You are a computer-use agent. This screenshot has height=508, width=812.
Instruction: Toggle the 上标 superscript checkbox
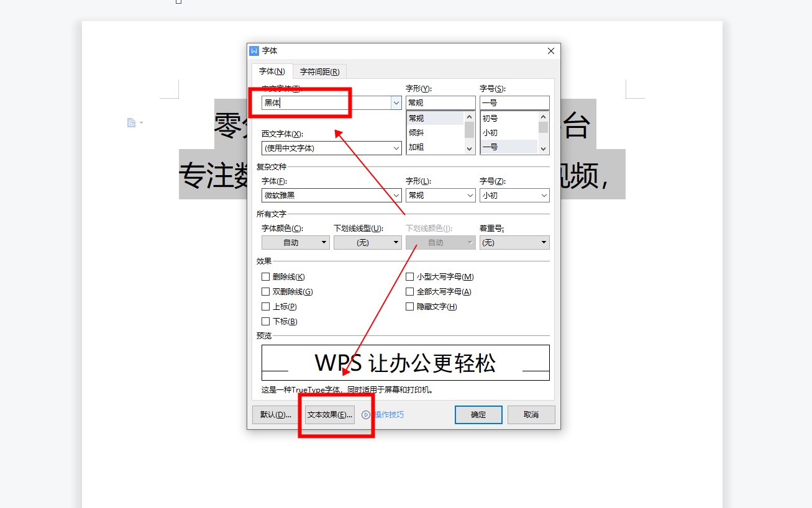point(266,307)
